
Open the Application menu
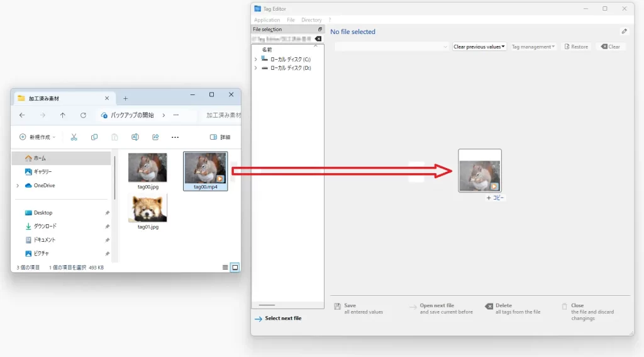[267, 20]
